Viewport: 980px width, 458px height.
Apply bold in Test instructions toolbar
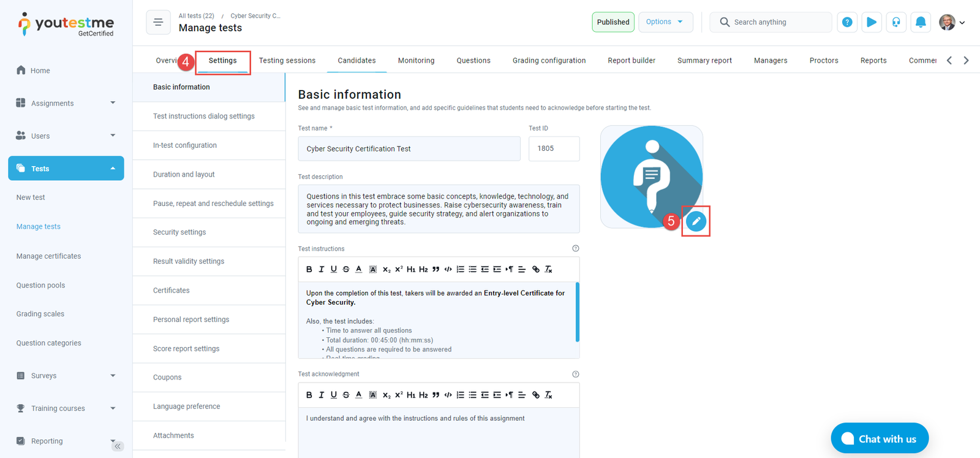[309, 269]
